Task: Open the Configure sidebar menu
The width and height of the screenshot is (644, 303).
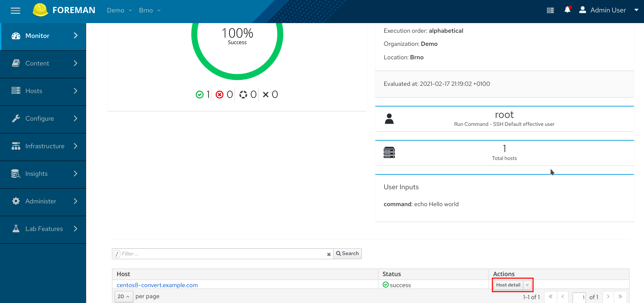Action: pos(43,119)
